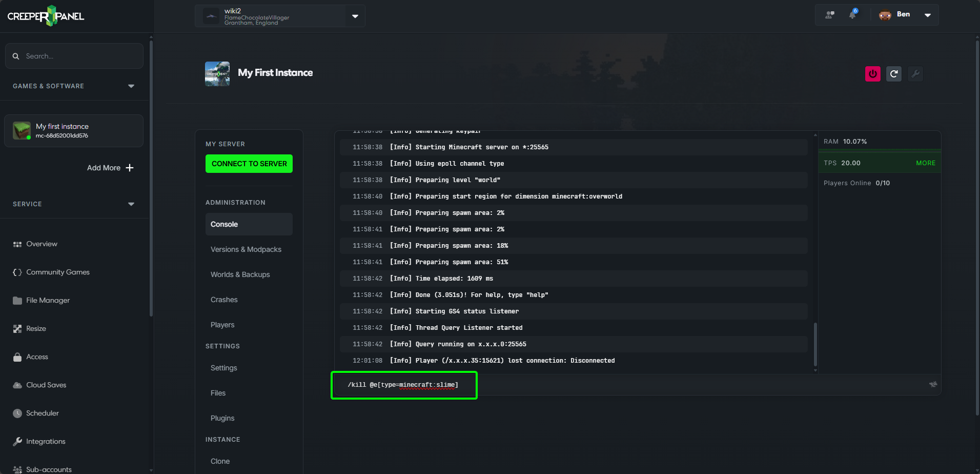The width and height of the screenshot is (980, 474).
Task: Open the wiki2 server selector dropdown
Action: click(x=355, y=15)
